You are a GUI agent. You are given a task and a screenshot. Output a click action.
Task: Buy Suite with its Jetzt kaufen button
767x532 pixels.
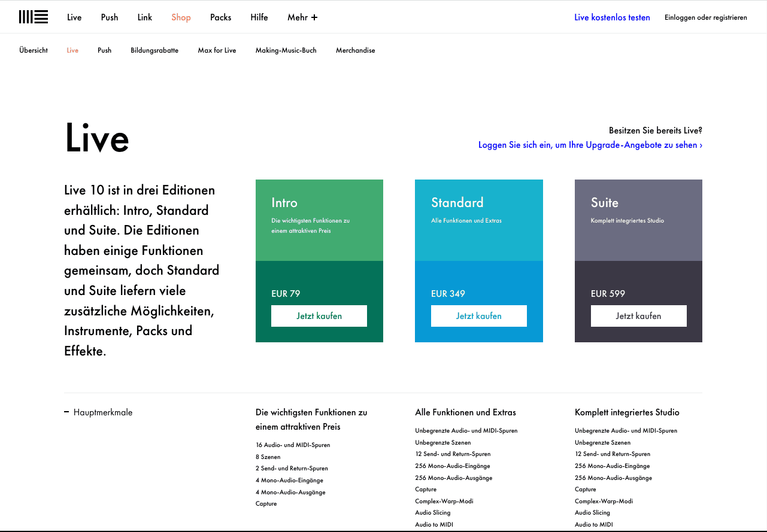(x=639, y=316)
